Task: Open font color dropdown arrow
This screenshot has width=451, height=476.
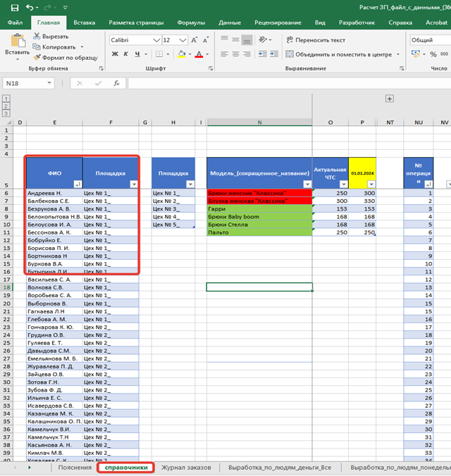Action: tap(208, 54)
